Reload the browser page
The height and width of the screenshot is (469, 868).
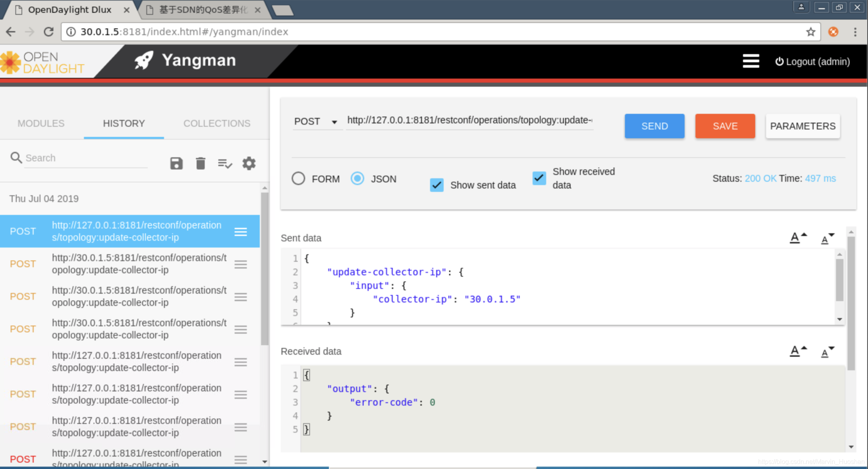pyautogui.click(x=49, y=32)
